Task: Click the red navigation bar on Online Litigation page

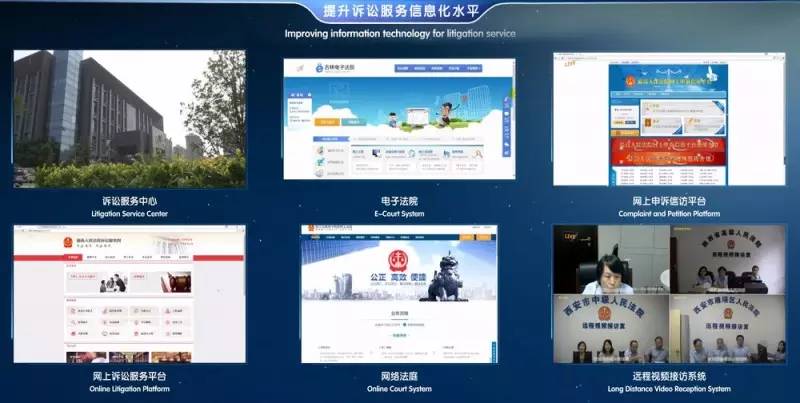Action: (x=129, y=258)
